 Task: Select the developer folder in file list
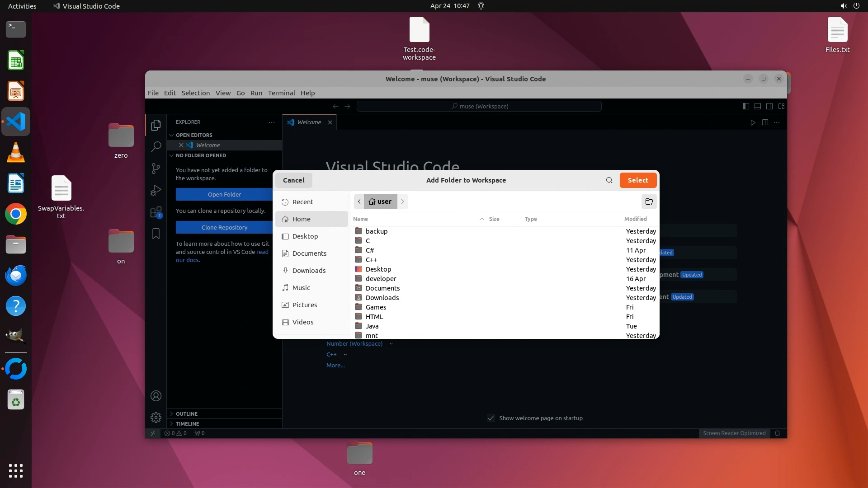click(x=381, y=279)
